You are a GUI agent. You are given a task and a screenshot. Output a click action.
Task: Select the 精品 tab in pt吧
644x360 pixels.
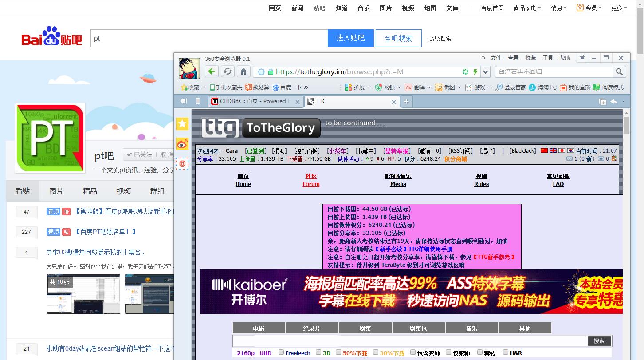point(90,191)
